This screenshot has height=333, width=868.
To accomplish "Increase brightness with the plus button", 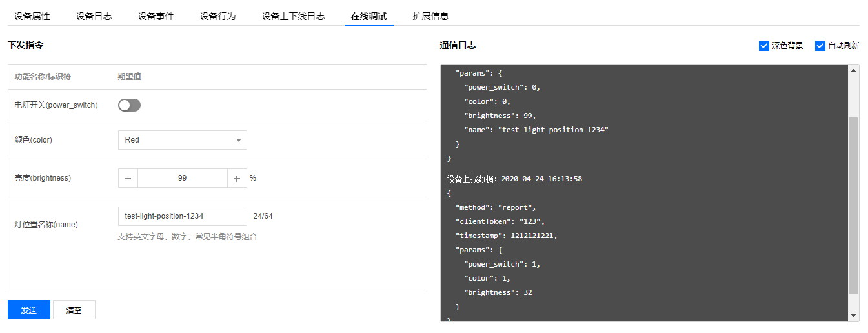I will point(237,178).
